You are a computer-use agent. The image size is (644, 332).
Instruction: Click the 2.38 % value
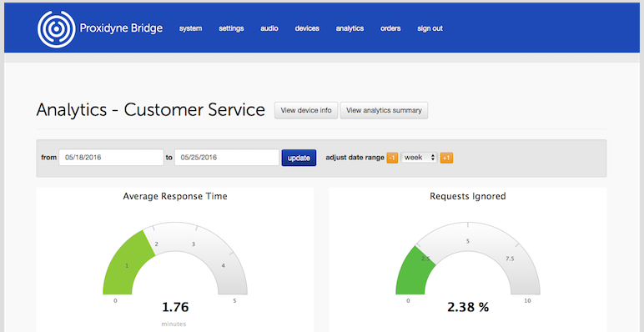468,307
